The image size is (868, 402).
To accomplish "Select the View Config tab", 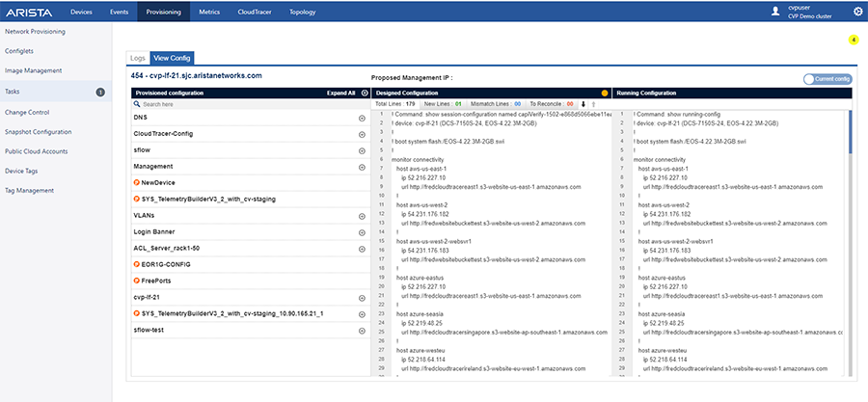I will click(173, 58).
